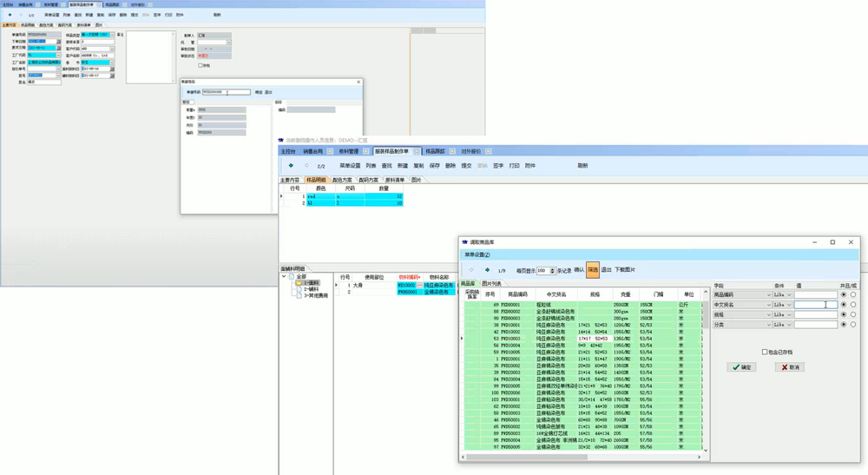Select the 'and' radio for 分类 row
The image size is (868, 475).
pos(844,325)
